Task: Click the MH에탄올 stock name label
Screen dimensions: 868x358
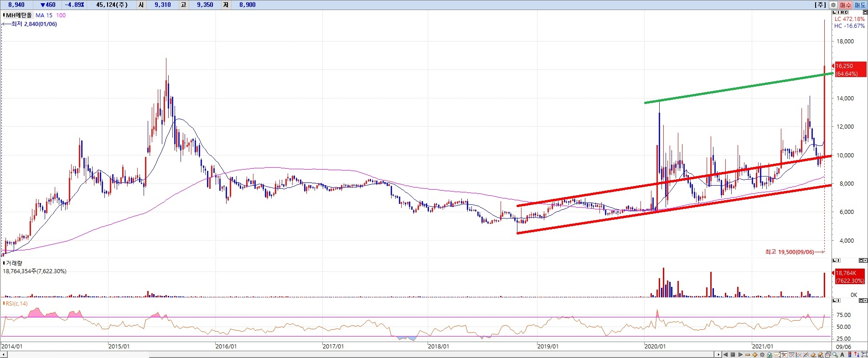Action: click(19, 15)
